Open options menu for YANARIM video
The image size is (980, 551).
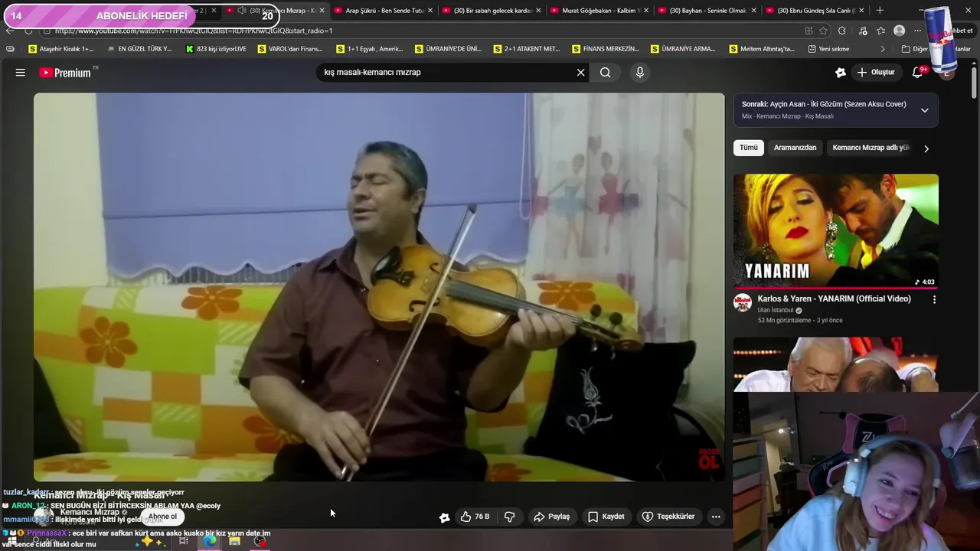coord(934,300)
